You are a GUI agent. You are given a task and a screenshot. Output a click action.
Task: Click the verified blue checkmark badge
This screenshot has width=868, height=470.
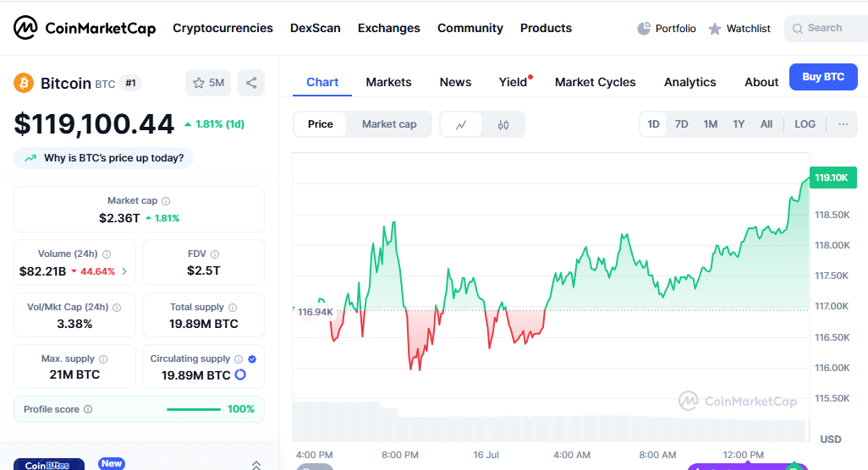[x=252, y=359]
